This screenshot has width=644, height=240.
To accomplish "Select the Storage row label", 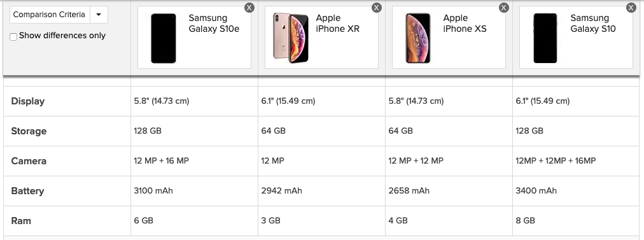I will pos(29,131).
